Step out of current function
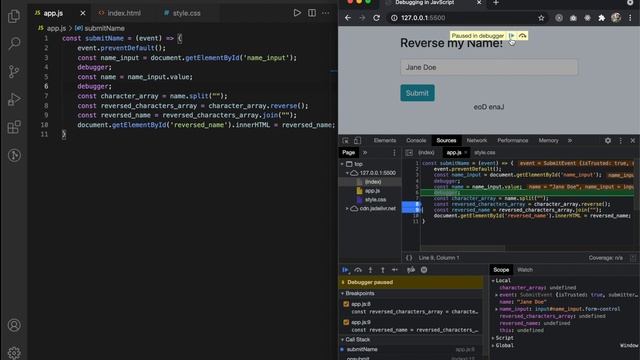This screenshot has height=360, width=640. (x=382, y=270)
